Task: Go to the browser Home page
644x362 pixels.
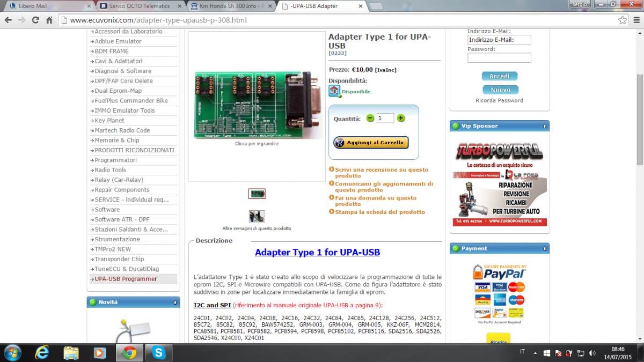Action: [x=49, y=20]
